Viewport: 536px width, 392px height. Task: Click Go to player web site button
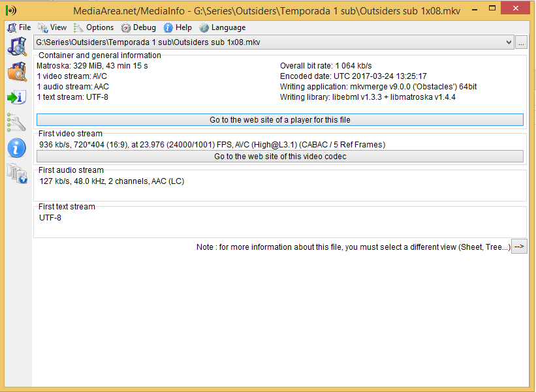coord(280,120)
